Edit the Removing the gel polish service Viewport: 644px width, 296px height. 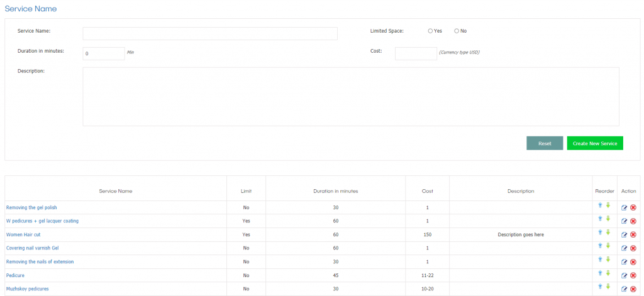point(625,208)
